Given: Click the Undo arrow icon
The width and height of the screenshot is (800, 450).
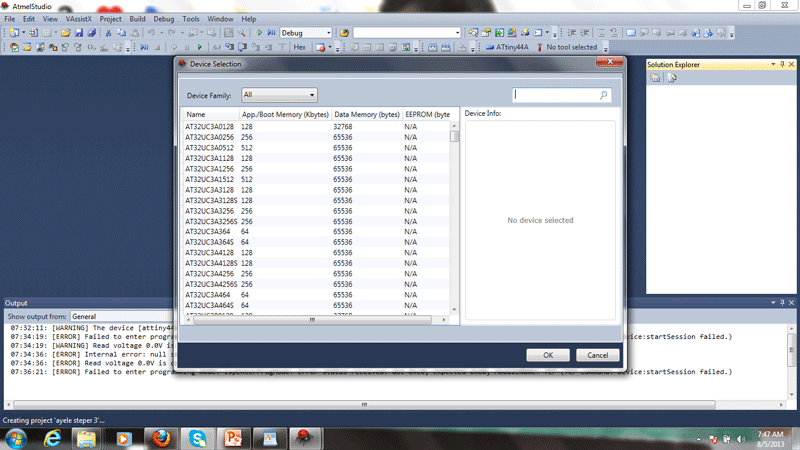Looking at the screenshot, I should coord(151,33).
